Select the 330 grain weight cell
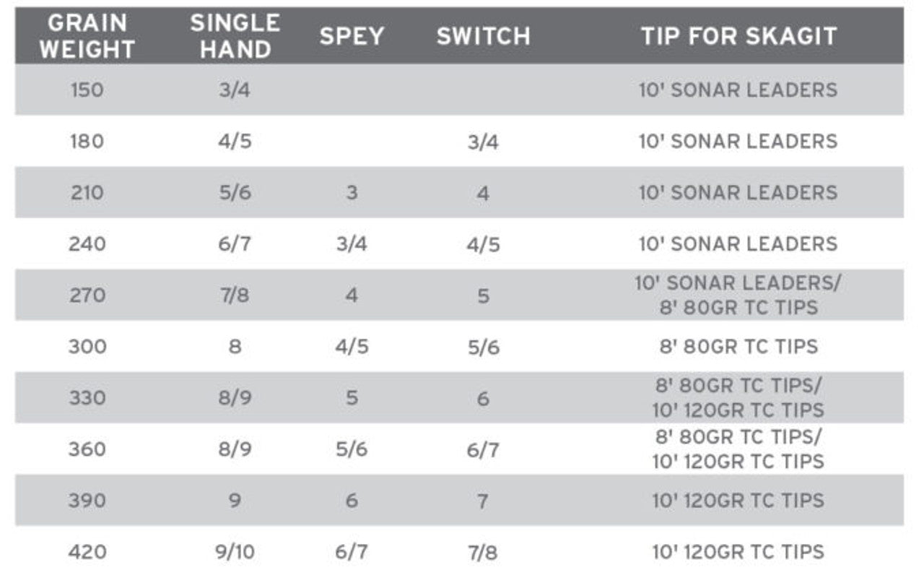Screen dimensions: 924x578 [x=87, y=398]
